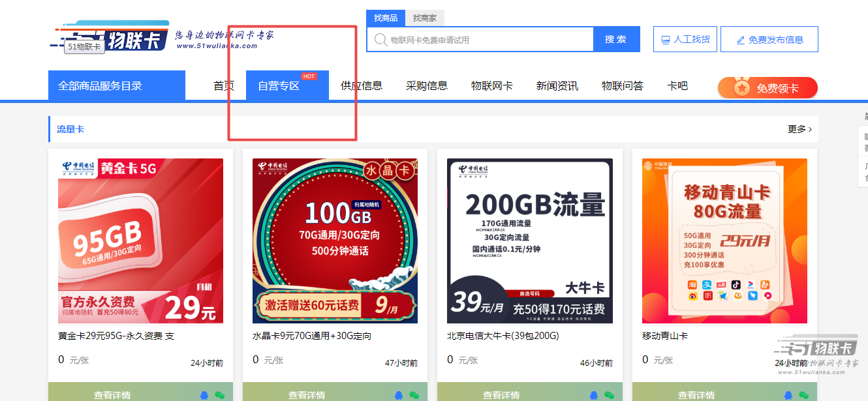Click title 黄金卡29元95G-永久资费 支
The image size is (868, 401).
[x=116, y=336]
